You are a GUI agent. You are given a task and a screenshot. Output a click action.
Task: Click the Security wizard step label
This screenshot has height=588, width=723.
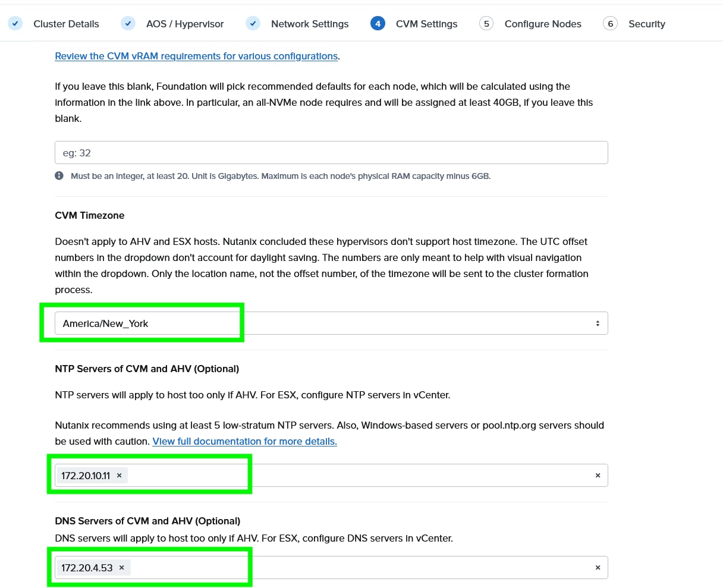646,24
